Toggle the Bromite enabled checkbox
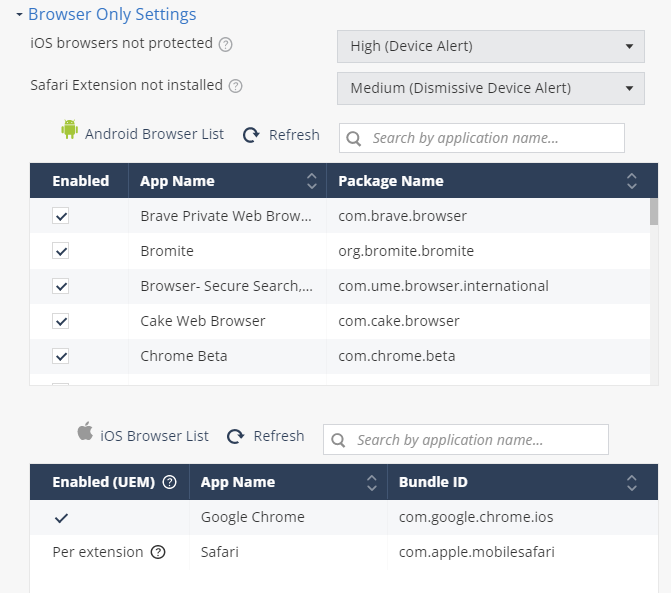671x593 pixels. [x=61, y=251]
